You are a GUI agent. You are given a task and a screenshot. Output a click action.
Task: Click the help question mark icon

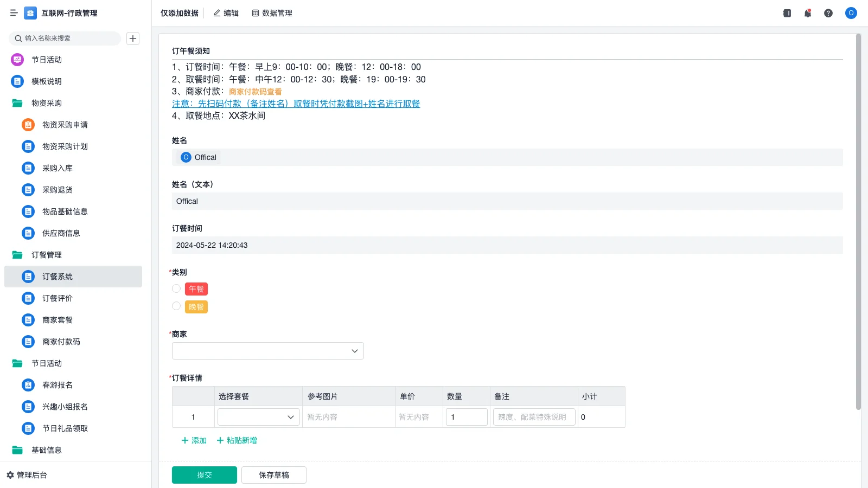829,13
